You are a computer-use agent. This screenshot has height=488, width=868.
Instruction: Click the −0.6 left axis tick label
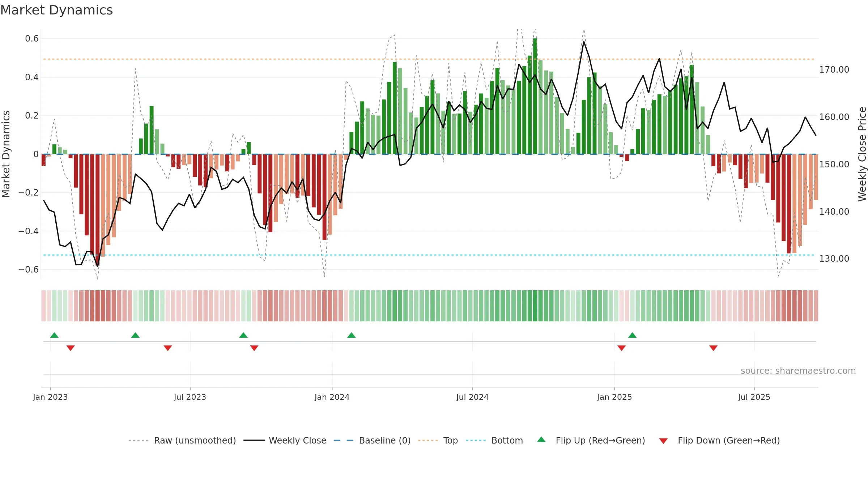(x=29, y=270)
